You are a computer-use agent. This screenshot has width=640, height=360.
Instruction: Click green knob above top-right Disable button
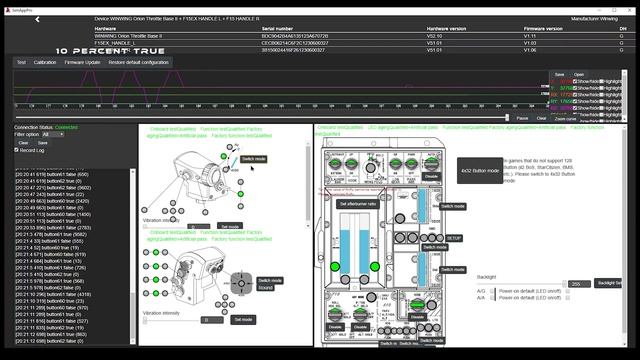tap(431, 164)
